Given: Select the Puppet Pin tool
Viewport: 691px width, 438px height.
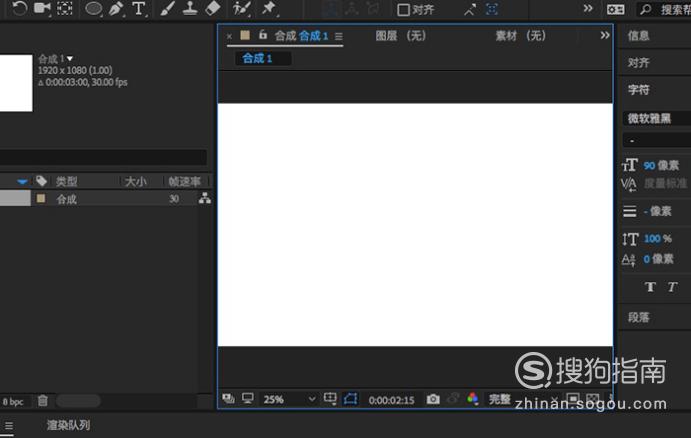Looking at the screenshot, I should coord(268,8).
